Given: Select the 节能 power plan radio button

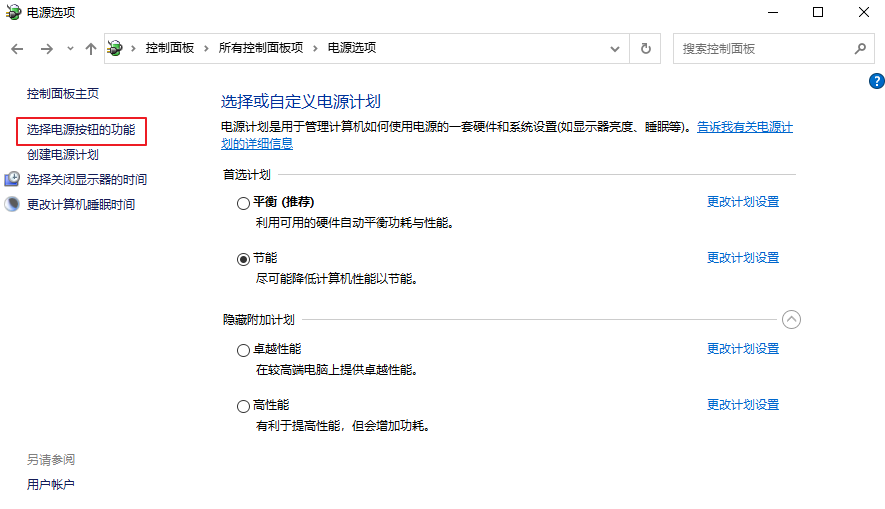Looking at the screenshot, I should click(243, 259).
